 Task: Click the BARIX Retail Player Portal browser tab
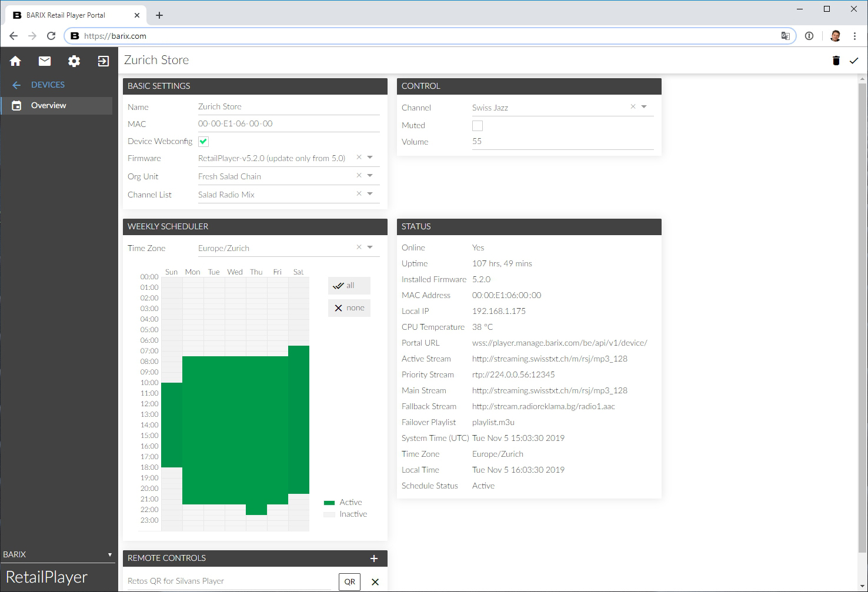[x=65, y=15]
